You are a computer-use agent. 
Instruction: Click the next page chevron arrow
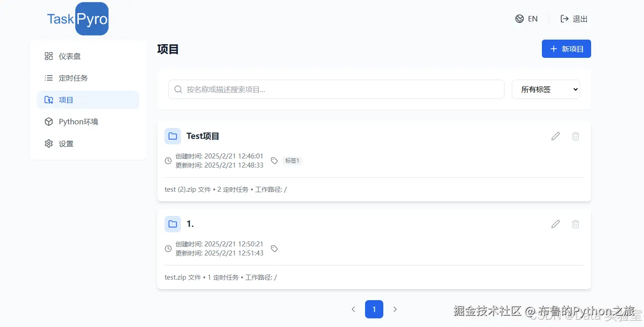(395, 309)
